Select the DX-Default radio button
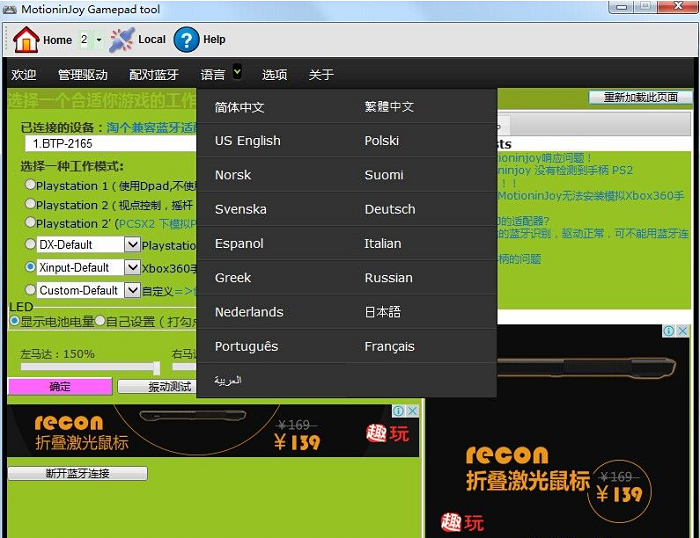The width and height of the screenshot is (700, 538). pyautogui.click(x=30, y=244)
